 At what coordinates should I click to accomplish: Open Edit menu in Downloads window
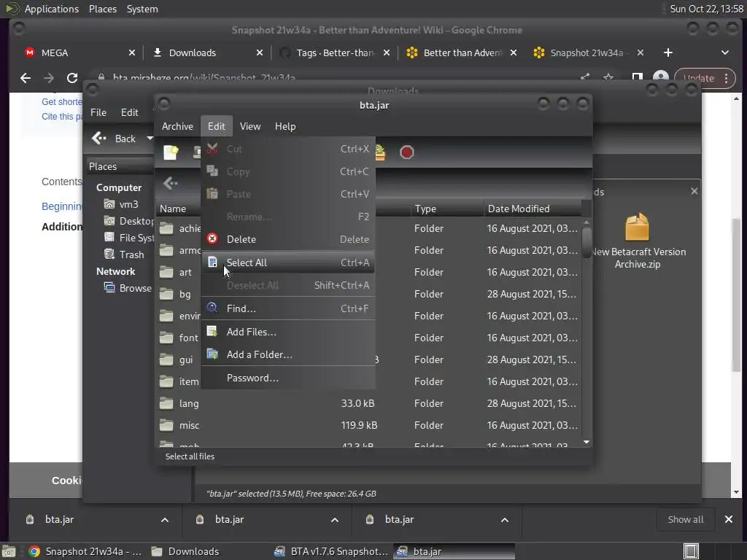tap(129, 112)
